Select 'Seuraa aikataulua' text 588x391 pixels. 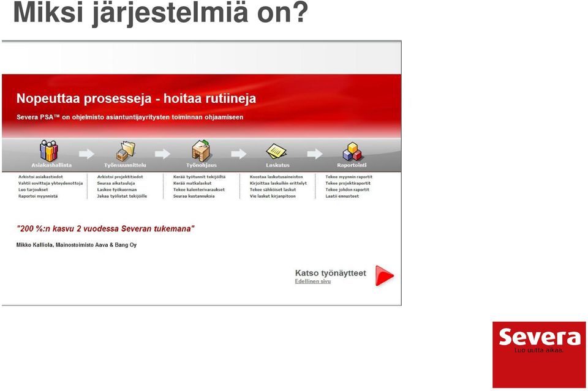(x=116, y=183)
